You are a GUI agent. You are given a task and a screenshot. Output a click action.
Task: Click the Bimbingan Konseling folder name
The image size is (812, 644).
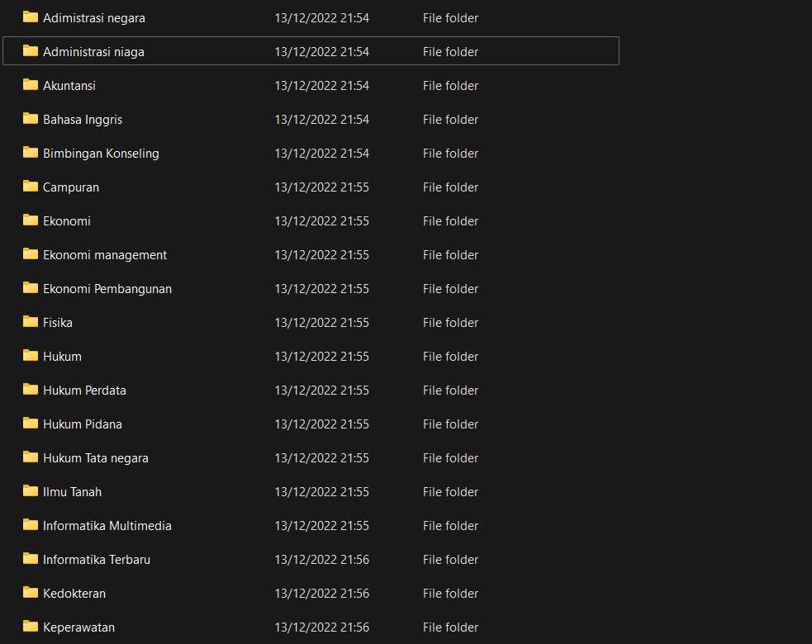point(101,154)
